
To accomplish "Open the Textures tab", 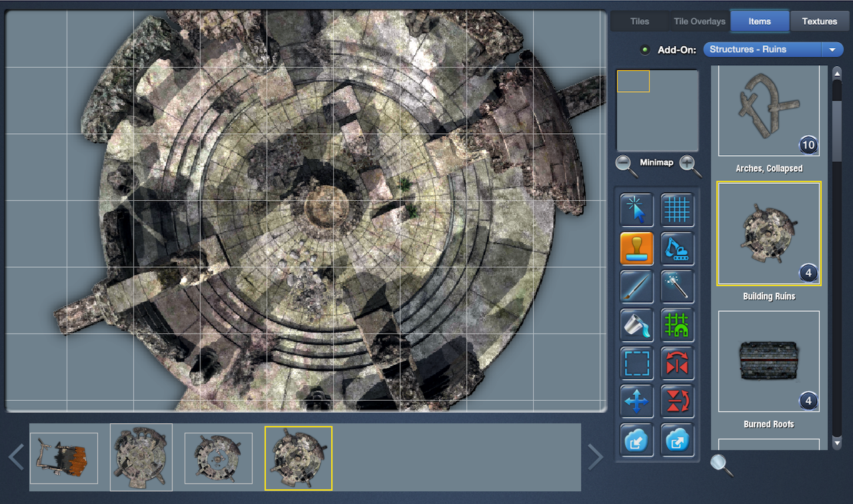I will point(820,21).
